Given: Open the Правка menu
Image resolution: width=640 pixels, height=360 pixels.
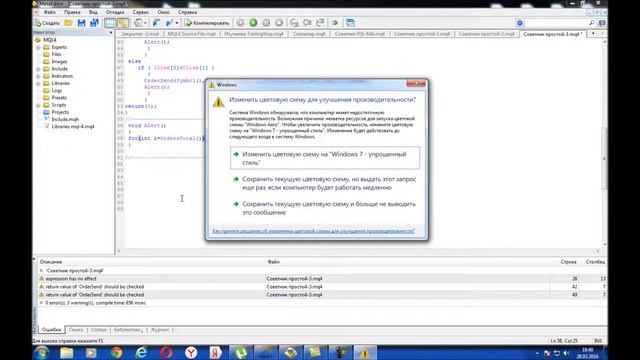Looking at the screenshot, I should coord(72,12).
